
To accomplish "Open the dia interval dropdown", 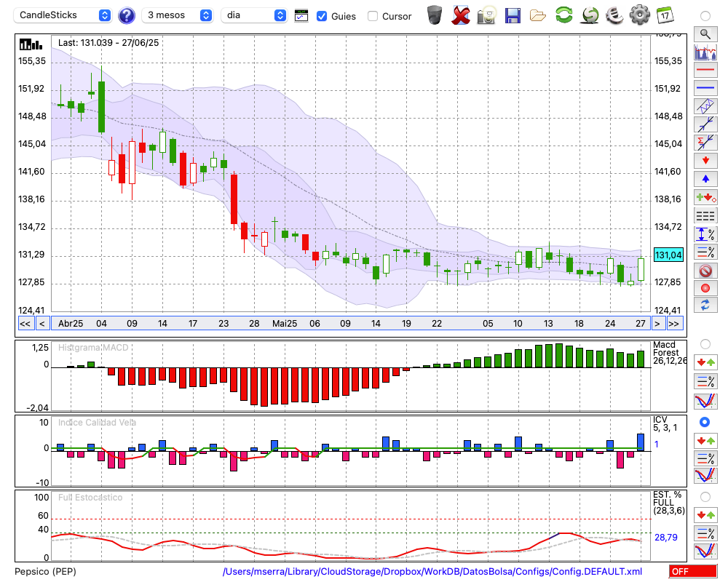I will point(253,15).
